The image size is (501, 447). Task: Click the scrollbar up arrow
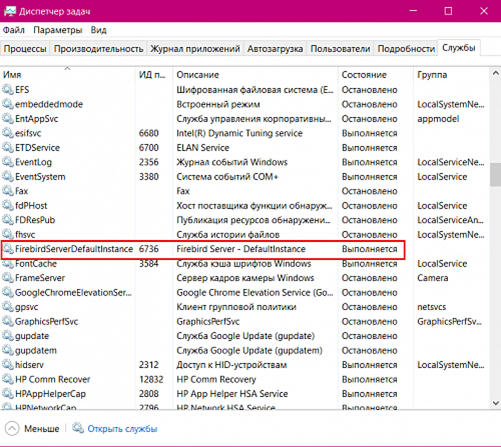pos(495,73)
